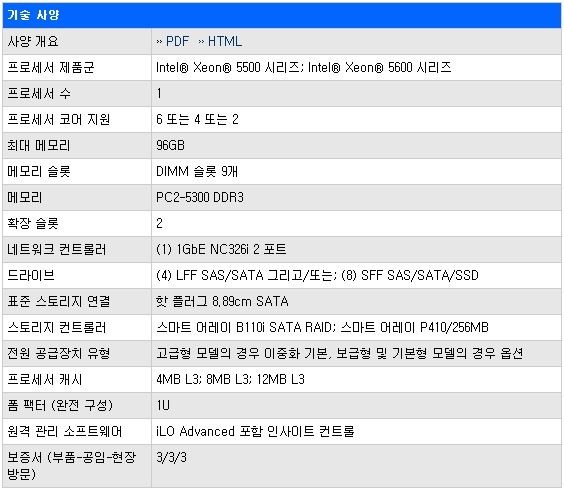Click the 보증서 (부품-공임-현장 방문) label

[72, 466]
